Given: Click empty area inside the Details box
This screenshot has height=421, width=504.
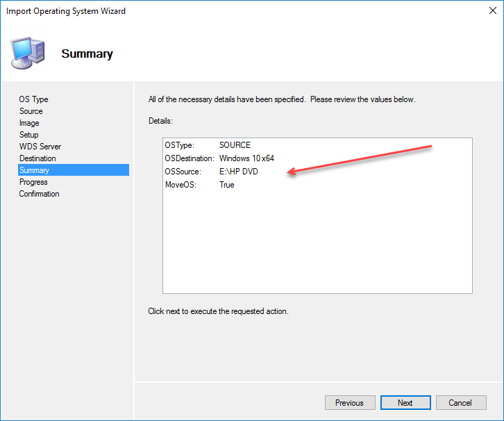Looking at the screenshot, I should pyautogui.click(x=317, y=243).
